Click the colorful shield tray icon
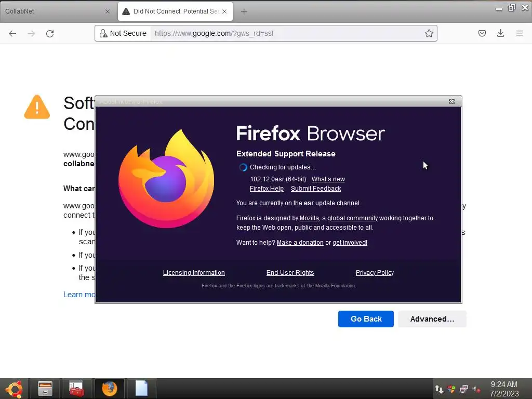This screenshot has width=532, height=399. pyautogui.click(x=451, y=389)
